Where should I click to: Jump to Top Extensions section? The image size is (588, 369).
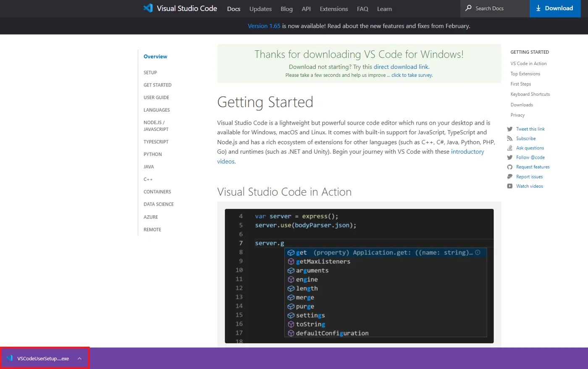pyautogui.click(x=525, y=74)
